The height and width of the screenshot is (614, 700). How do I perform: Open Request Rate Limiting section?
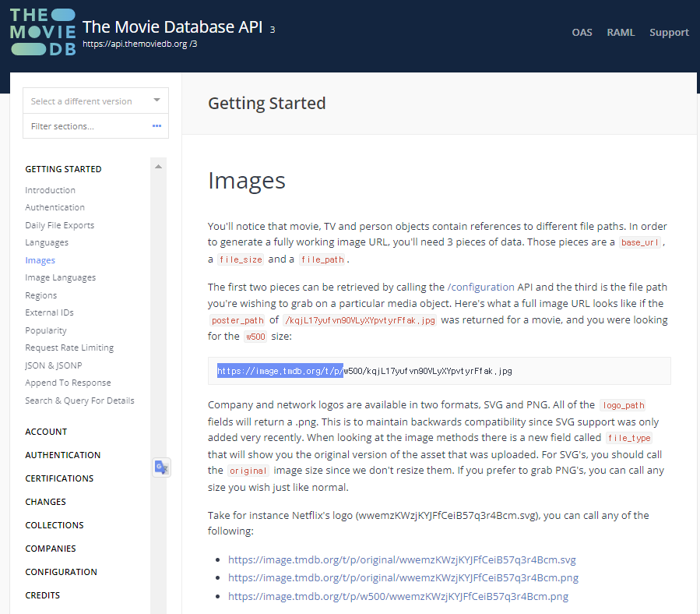[69, 348]
